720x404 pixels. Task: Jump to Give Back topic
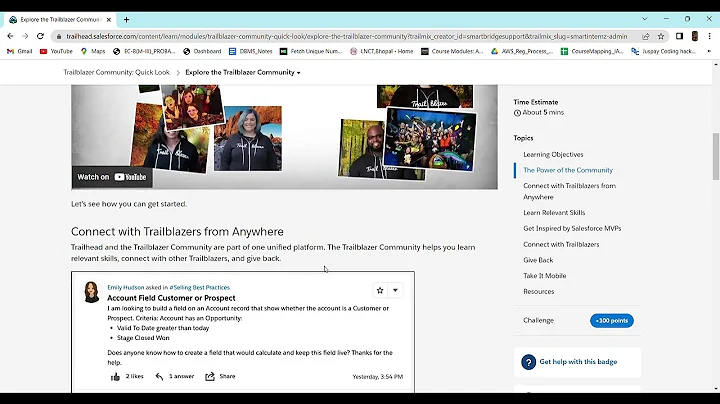click(x=538, y=260)
